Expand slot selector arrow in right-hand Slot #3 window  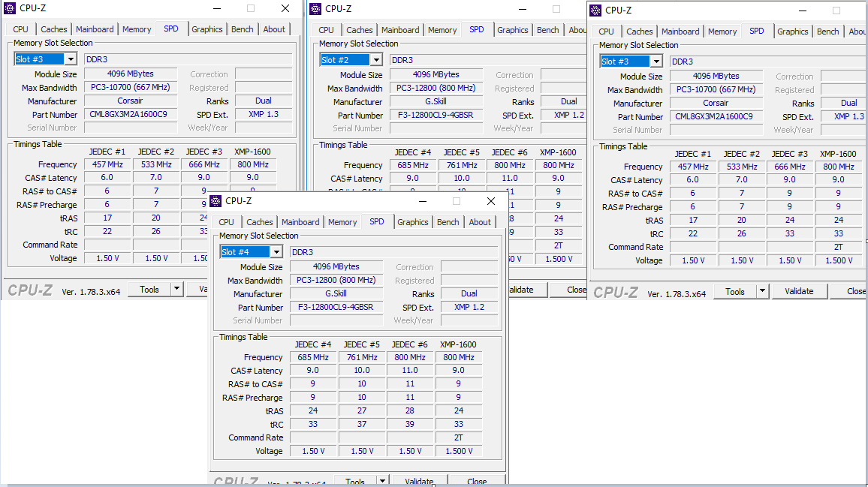(656, 62)
